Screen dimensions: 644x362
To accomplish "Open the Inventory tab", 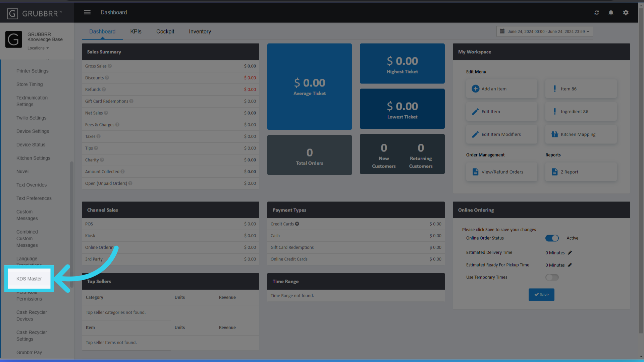I will pos(200,32).
